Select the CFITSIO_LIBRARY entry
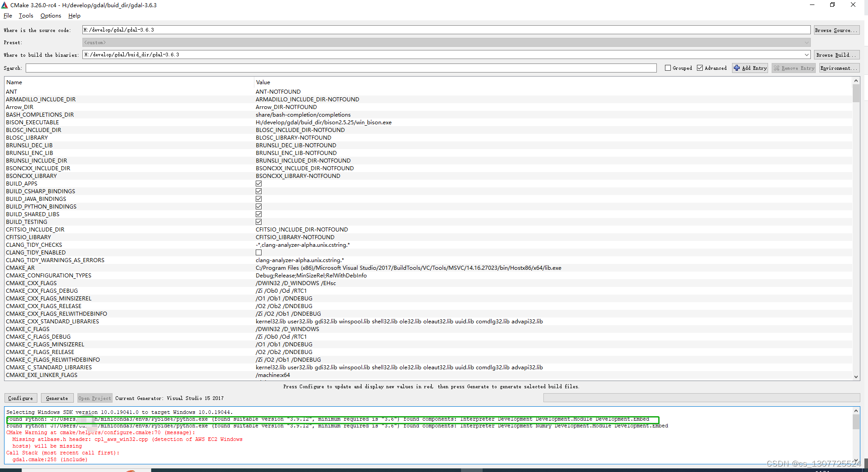 [28, 237]
